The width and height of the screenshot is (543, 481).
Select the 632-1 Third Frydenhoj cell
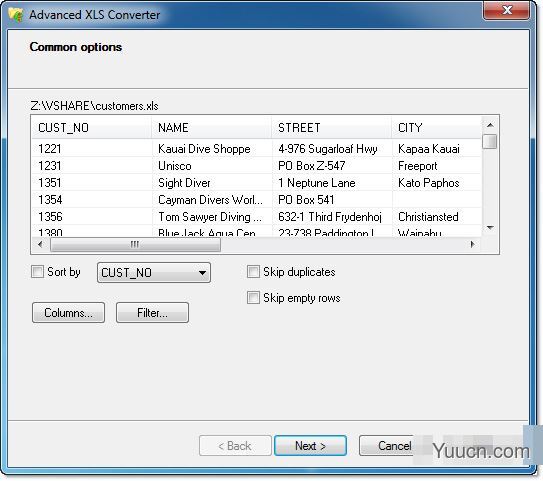tap(332, 216)
